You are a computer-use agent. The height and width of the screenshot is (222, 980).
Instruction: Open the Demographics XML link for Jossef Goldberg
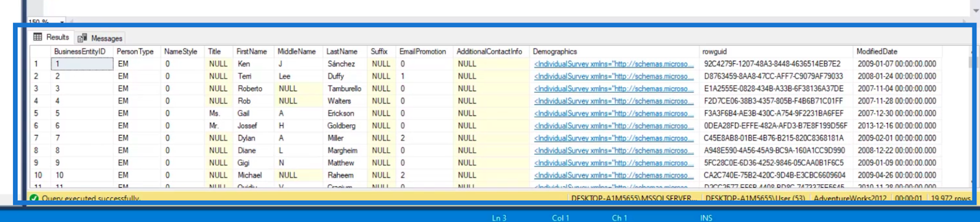point(614,126)
